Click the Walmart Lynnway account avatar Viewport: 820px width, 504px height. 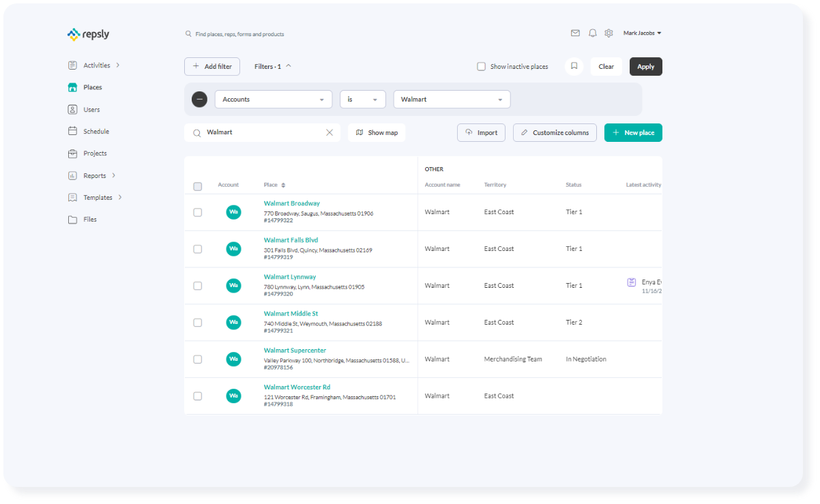pos(233,286)
